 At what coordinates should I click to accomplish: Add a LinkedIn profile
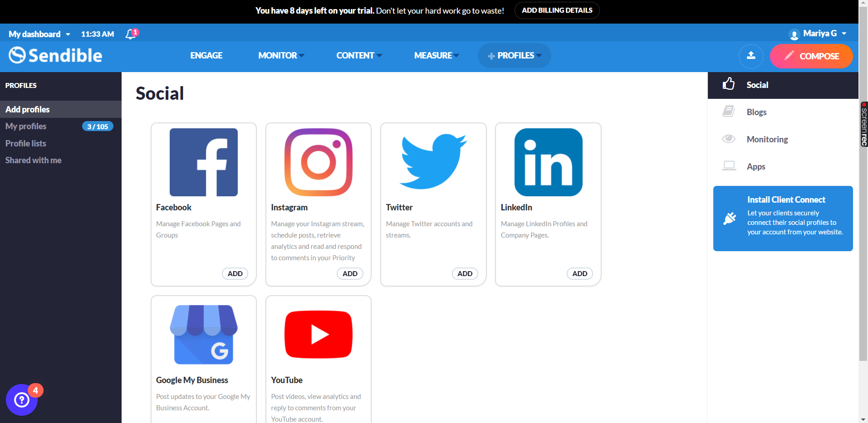click(579, 273)
